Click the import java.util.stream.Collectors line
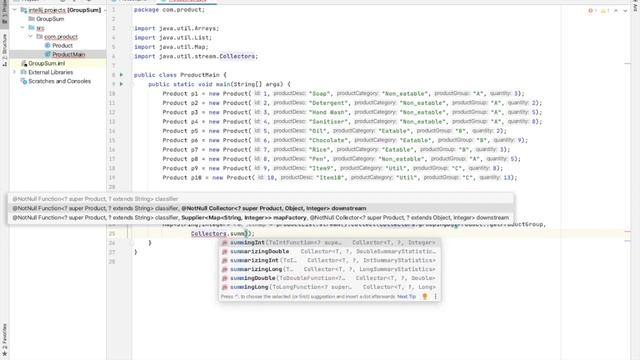This screenshot has width=640, height=360. (x=196, y=56)
